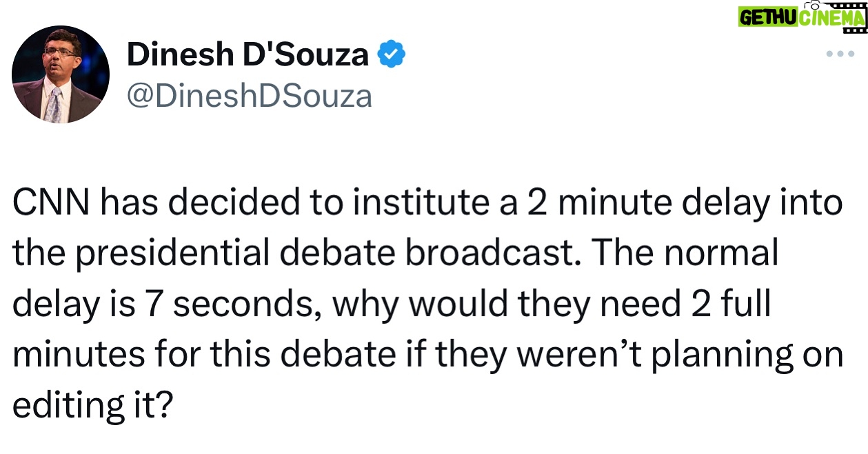Click the word CNN in the tweet
Screen dimensions: 868x454
(48, 205)
